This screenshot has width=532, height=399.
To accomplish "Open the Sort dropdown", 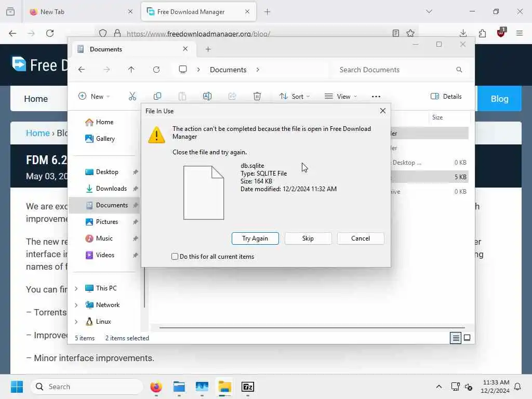I will [295, 96].
